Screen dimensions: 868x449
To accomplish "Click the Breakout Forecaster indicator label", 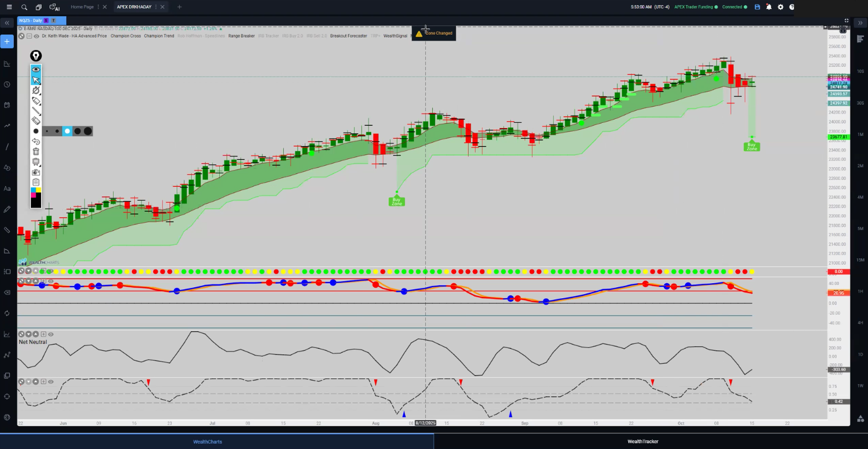I will 348,36.
